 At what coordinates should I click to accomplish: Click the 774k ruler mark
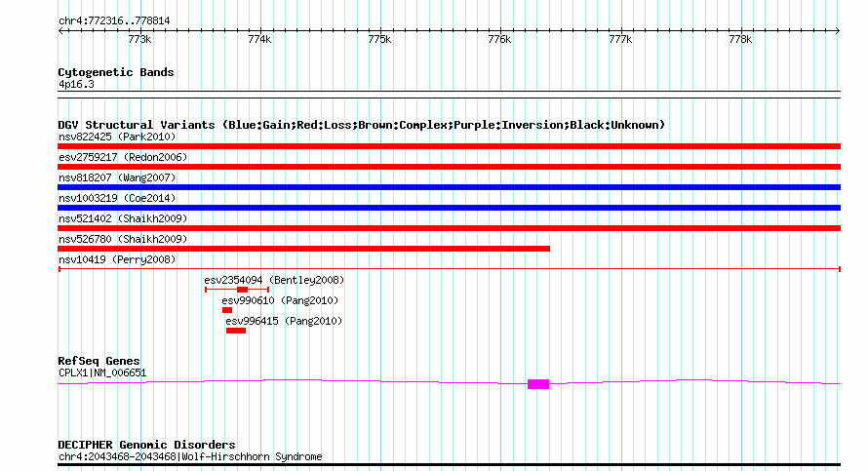[x=259, y=39]
